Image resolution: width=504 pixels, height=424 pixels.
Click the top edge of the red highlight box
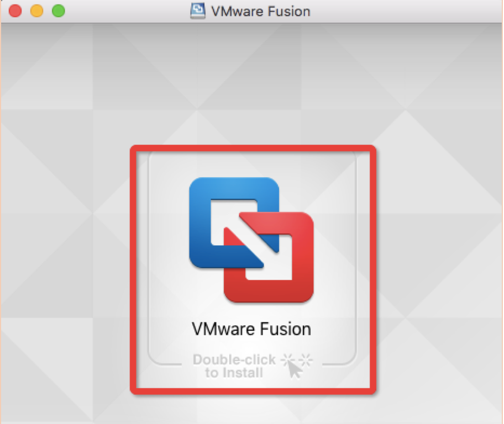point(253,147)
